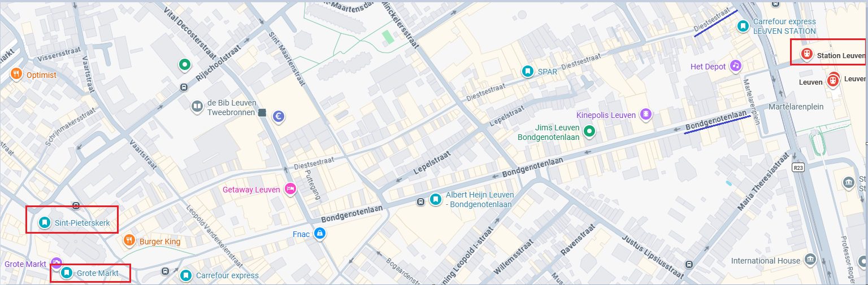Select the Carrefour express LEUVEN STATION pin
The height and width of the screenshot is (285, 868).
pyautogui.click(x=743, y=26)
